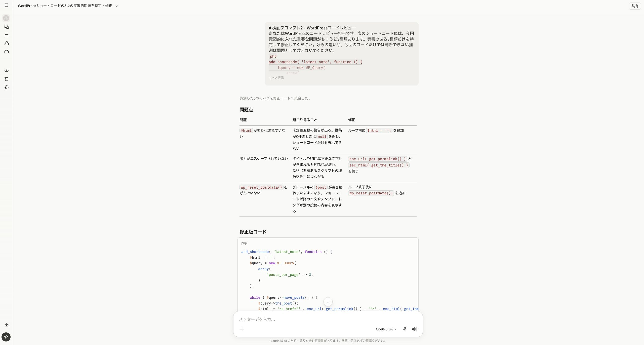Click wp_reset_postdata(); in fix column
Image resolution: width=644 pixels, height=345 pixels.
pyautogui.click(x=371, y=193)
